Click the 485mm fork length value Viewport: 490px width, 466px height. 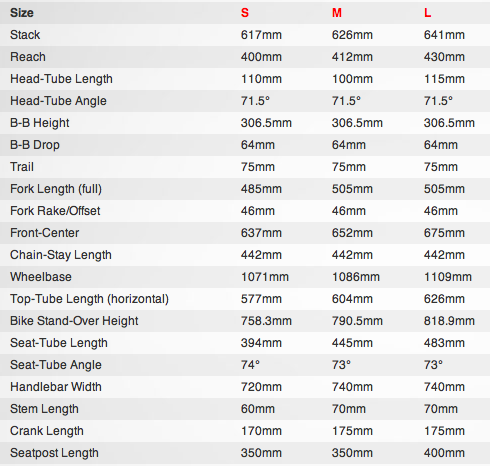(x=261, y=189)
